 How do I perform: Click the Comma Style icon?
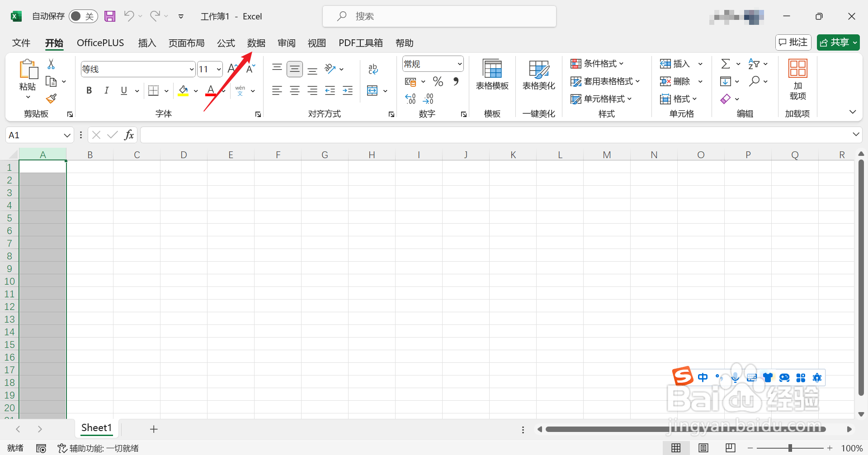(456, 81)
